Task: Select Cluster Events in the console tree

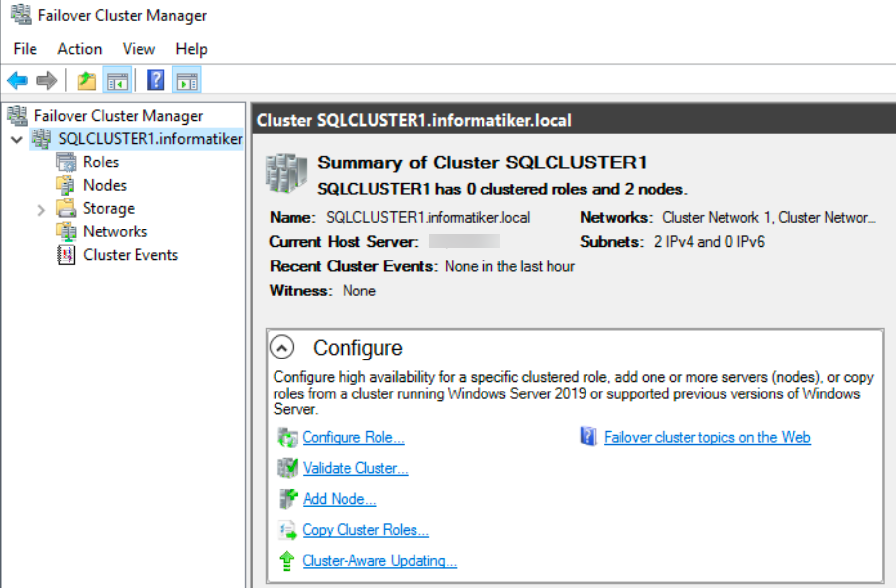Action: (130, 255)
